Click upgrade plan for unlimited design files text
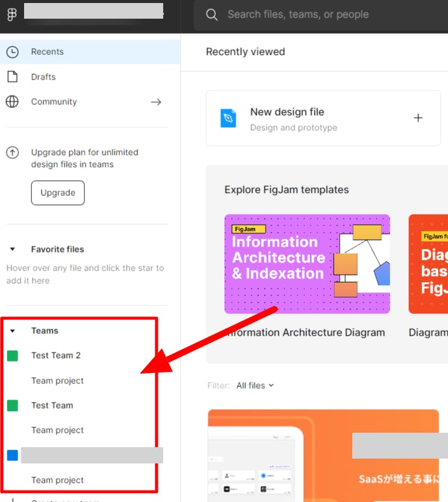 (x=84, y=158)
